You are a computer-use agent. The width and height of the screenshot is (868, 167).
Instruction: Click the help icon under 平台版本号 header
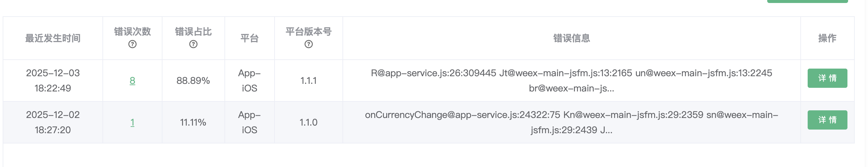point(308,44)
